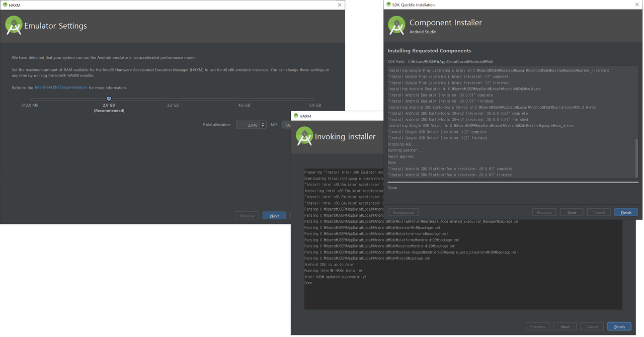Click 'Intel HAXM updated successfully!' log line
The width and height of the screenshot is (644, 337).
point(336,277)
